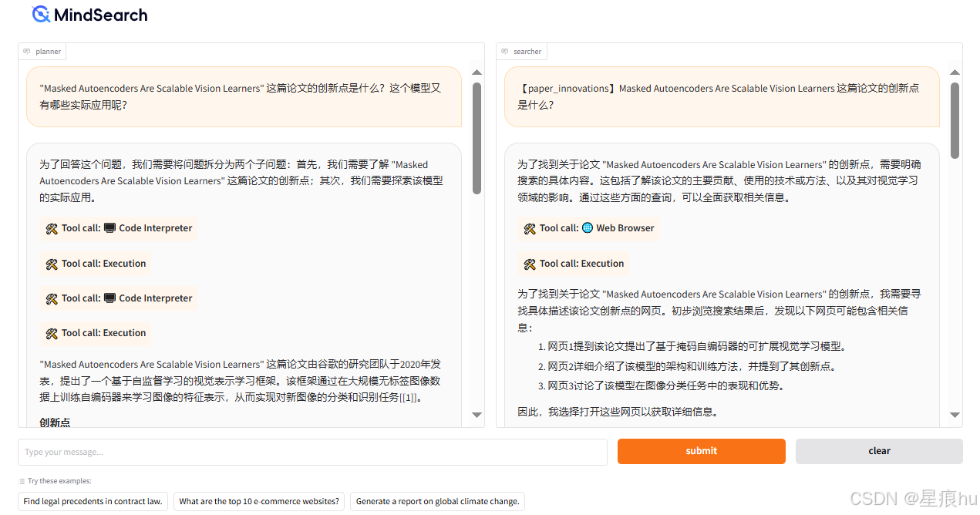980x515 pixels.
Task: Click searcher panel scroll-down arrow
Action: [955, 415]
